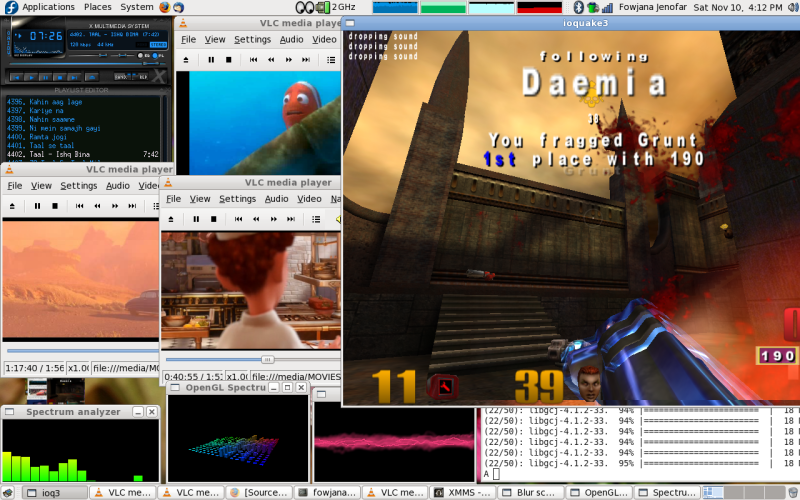Open File menu in kitchen-scene VLC window
Viewport: 800px width, 500px height.
click(173, 199)
